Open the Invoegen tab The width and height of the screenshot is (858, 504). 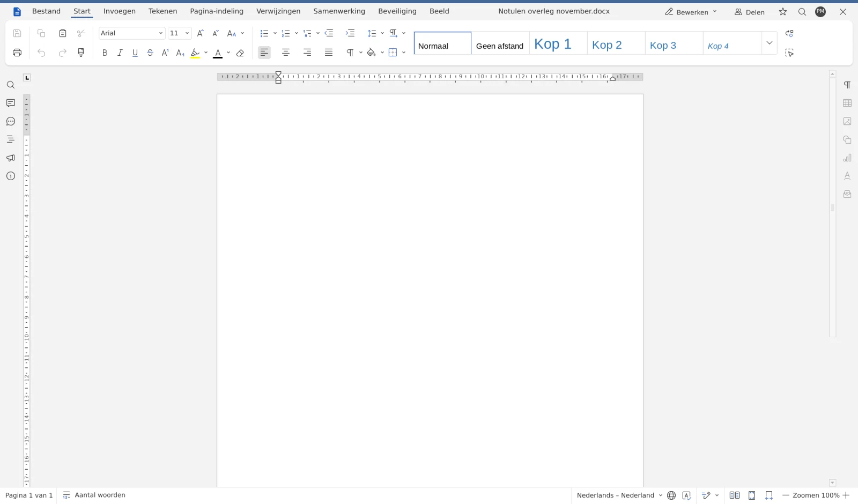tap(120, 11)
